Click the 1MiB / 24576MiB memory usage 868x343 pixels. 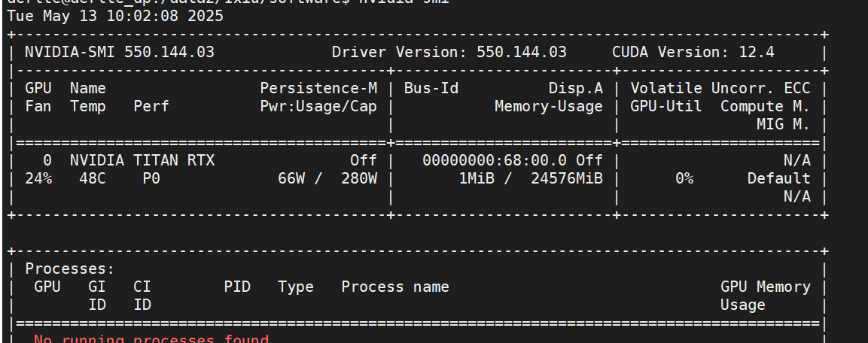tap(531, 179)
